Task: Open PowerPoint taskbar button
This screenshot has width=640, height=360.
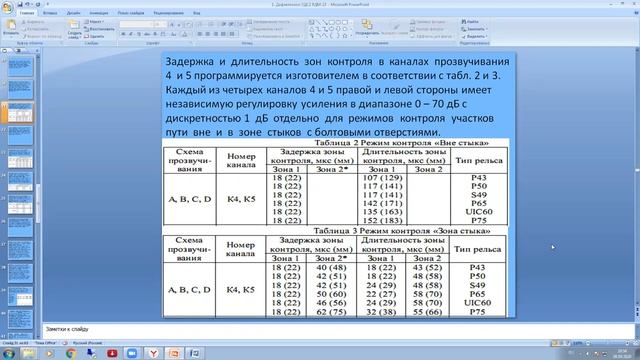Action: pyautogui.click(x=174, y=353)
